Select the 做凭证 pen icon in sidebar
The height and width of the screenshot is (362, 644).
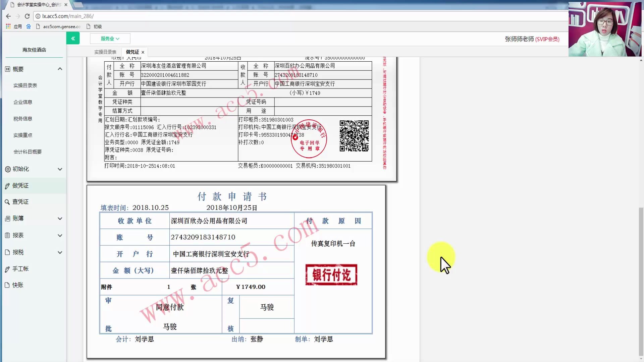(x=7, y=185)
